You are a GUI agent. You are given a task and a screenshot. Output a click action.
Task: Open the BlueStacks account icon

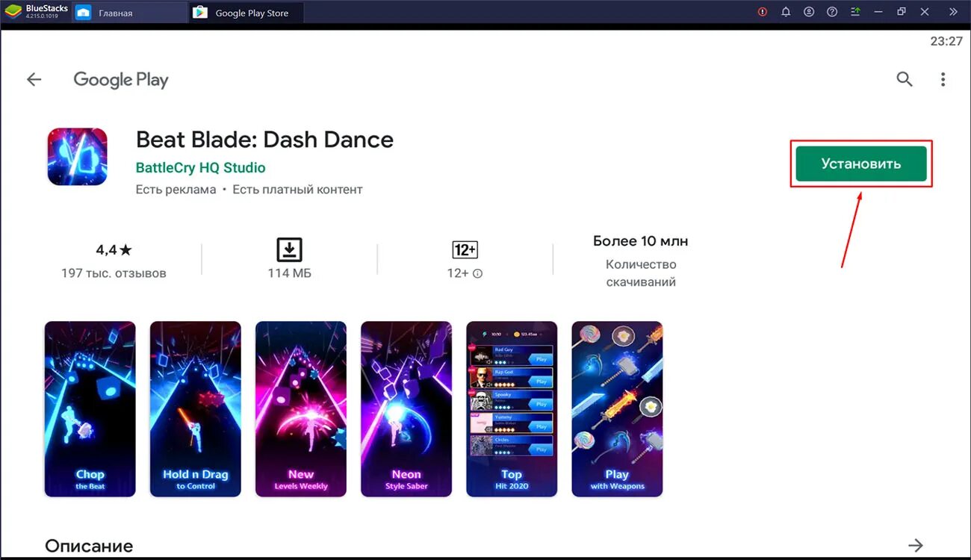tap(809, 12)
